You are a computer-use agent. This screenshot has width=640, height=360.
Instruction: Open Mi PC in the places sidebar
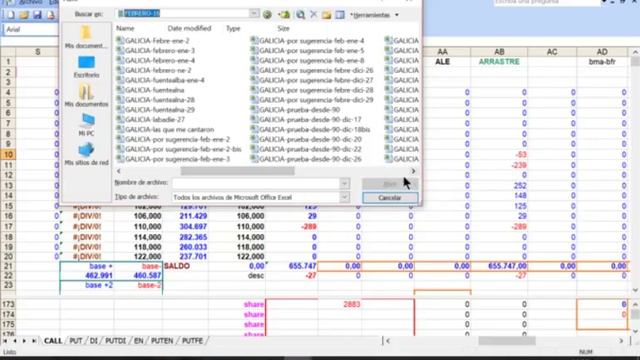click(87, 125)
